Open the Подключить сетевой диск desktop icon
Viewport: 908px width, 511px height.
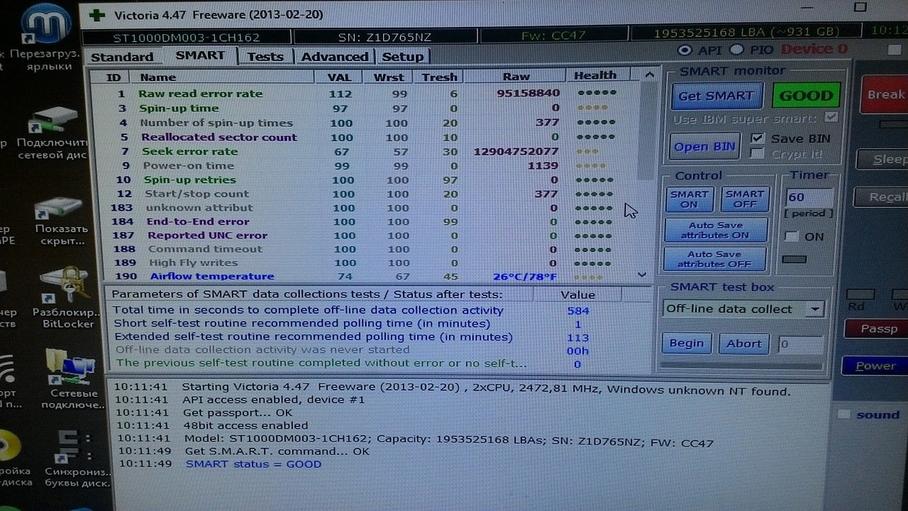click(52, 132)
